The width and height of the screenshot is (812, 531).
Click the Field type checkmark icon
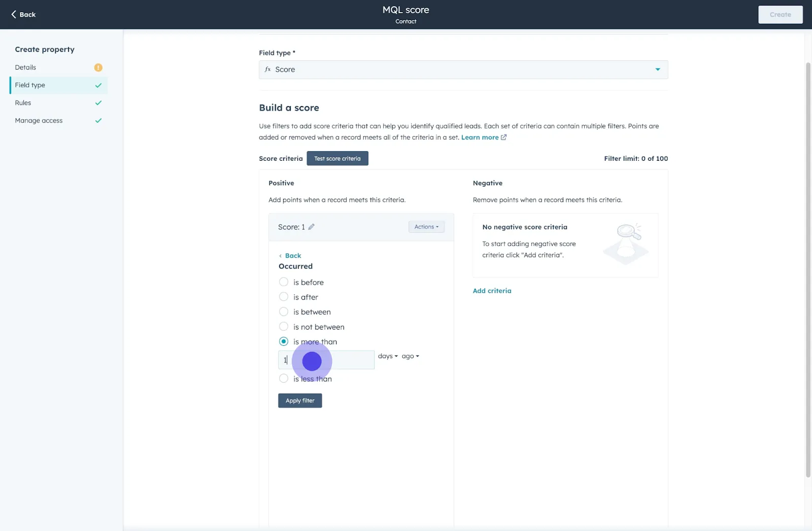click(98, 85)
